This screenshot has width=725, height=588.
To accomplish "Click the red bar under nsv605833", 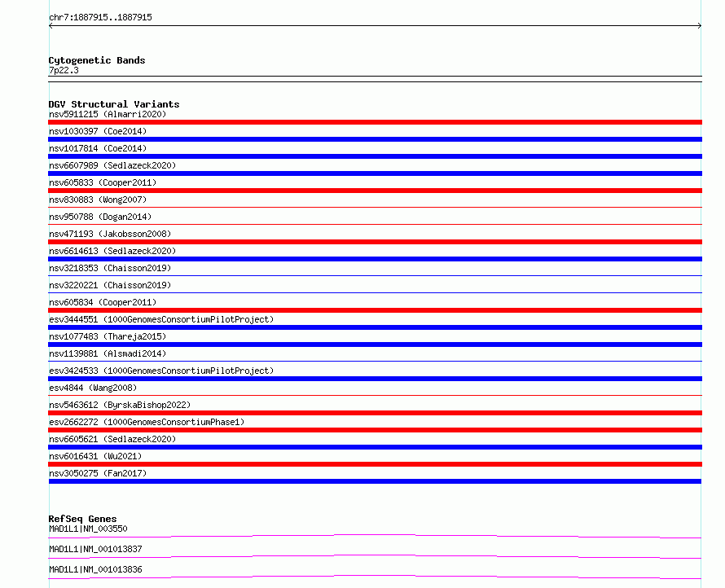I will coord(375,191).
